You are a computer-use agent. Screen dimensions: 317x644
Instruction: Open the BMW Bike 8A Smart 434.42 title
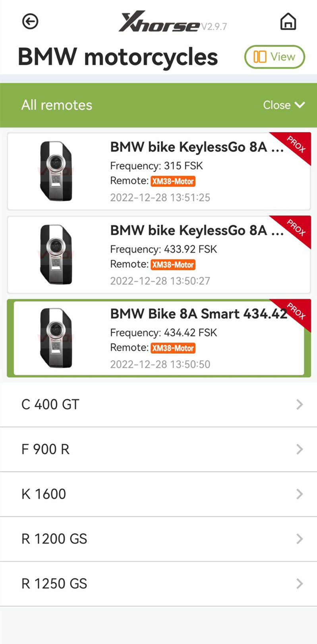(198, 314)
